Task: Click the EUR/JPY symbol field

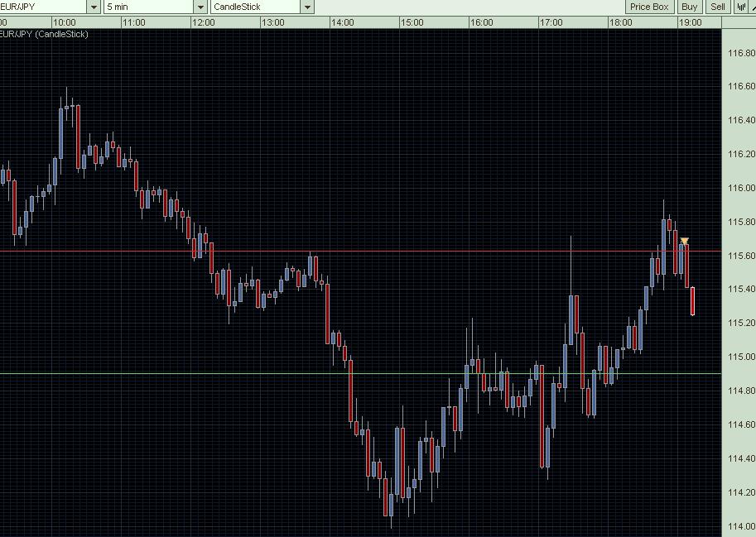Action: pyautogui.click(x=43, y=7)
